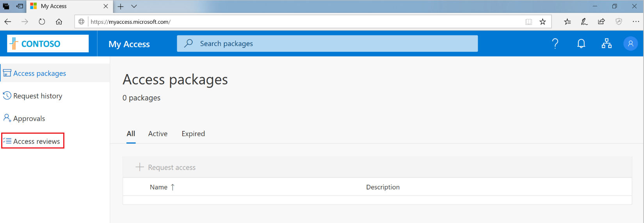Open the notifications bell
Image resolution: width=644 pixels, height=223 pixels.
click(581, 44)
